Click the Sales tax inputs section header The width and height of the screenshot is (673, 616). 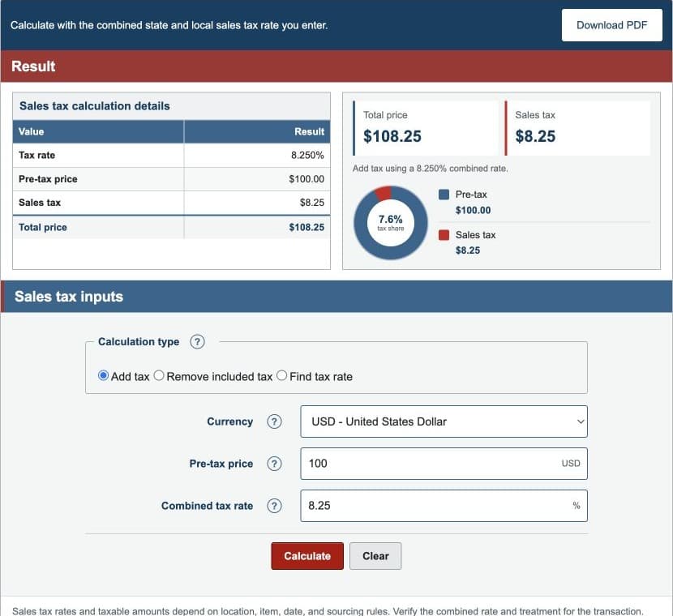pos(336,297)
